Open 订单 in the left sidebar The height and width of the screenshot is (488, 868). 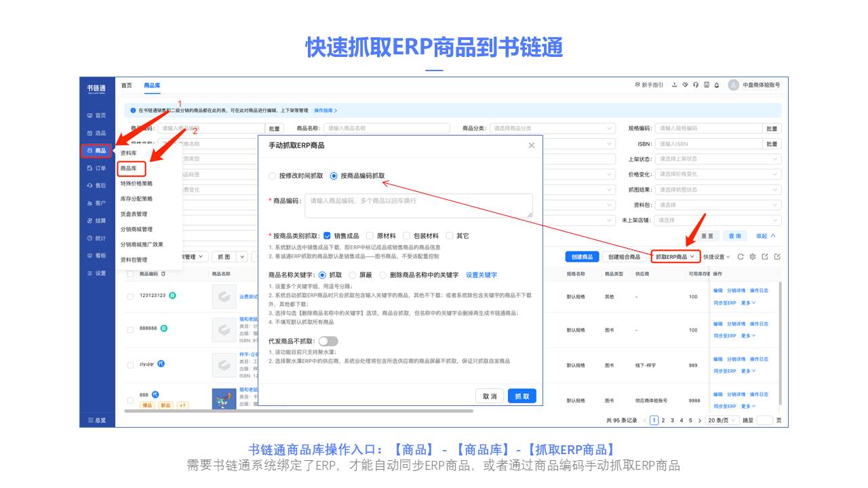click(x=96, y=168)
